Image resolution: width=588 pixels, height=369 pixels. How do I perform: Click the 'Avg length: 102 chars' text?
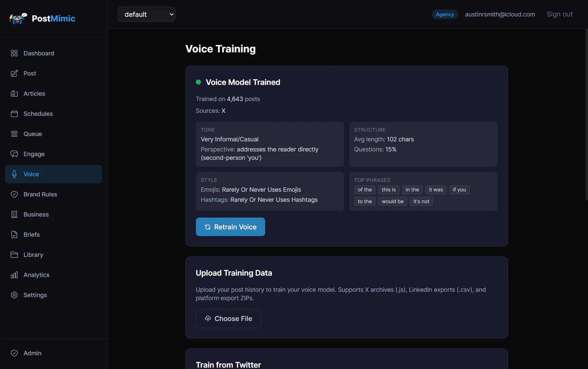384,139
